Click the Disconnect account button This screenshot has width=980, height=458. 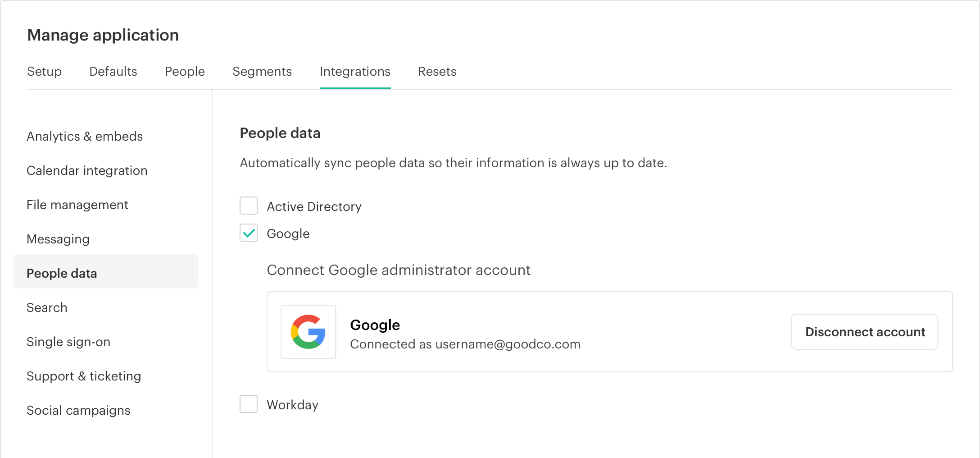pos(864,332)
